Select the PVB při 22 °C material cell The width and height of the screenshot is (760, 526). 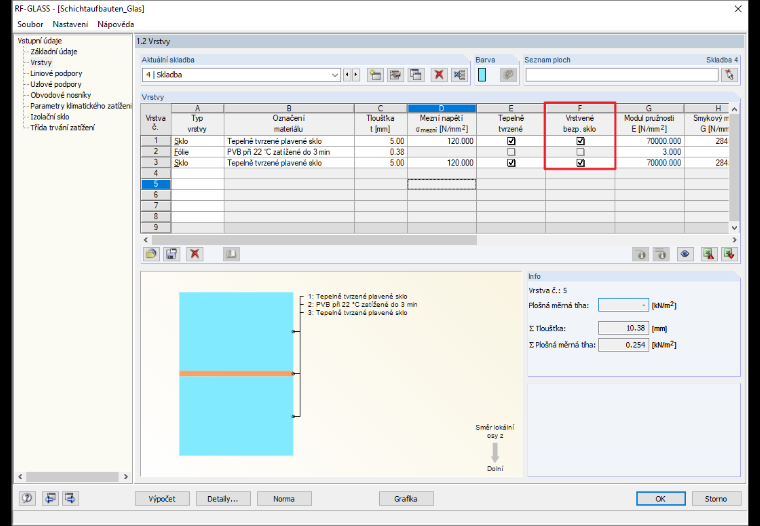tap(289, 152)
